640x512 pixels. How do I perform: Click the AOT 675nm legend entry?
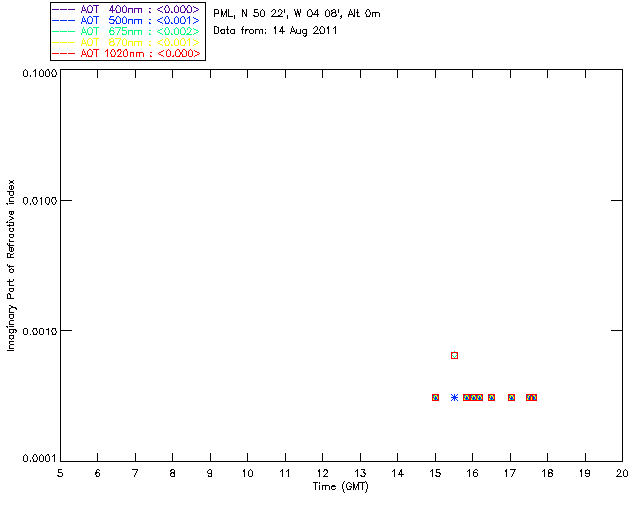pos(127,31)
